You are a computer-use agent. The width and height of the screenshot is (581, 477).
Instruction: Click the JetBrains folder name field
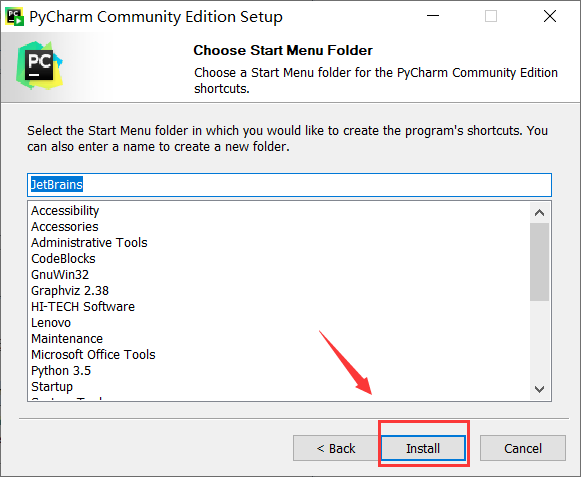click(x=289, y=185)
